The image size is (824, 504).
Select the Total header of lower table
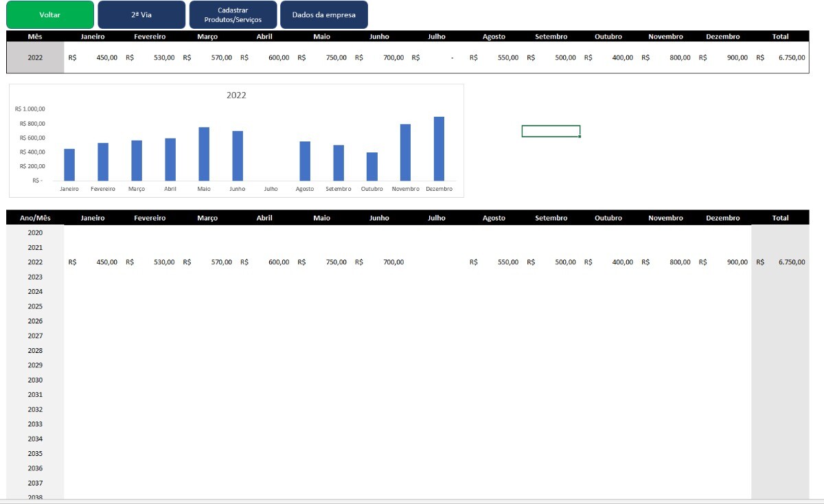(x=780, y=218)
